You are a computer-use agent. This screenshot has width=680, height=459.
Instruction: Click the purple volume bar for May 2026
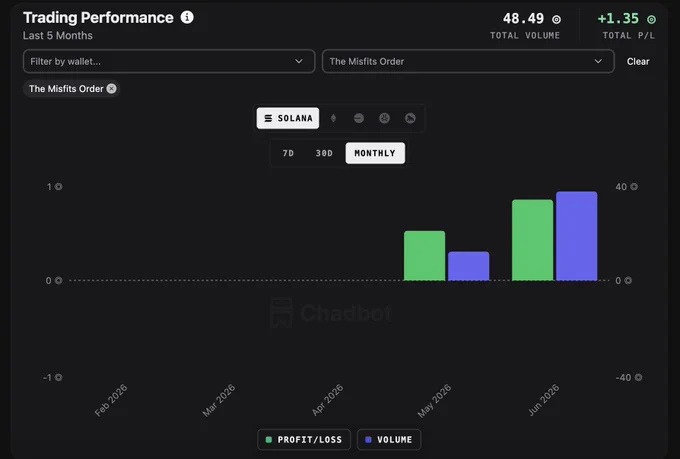pos(469,266)
